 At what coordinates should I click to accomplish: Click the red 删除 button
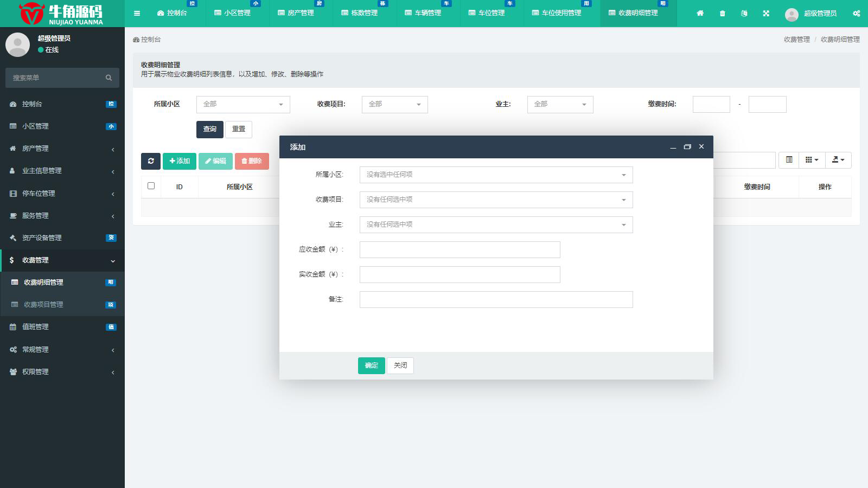[252, 161]
